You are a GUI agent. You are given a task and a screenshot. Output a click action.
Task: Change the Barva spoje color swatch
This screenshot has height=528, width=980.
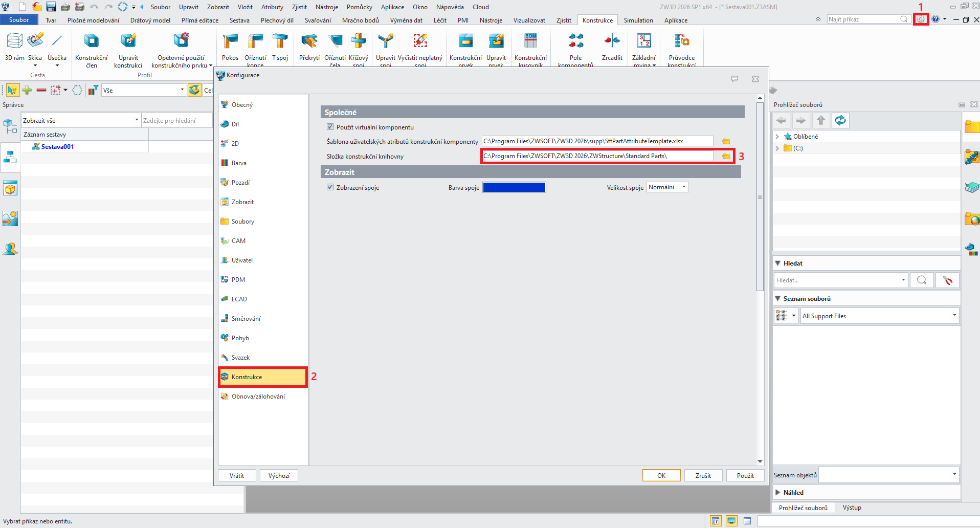(x=514, y=187)
